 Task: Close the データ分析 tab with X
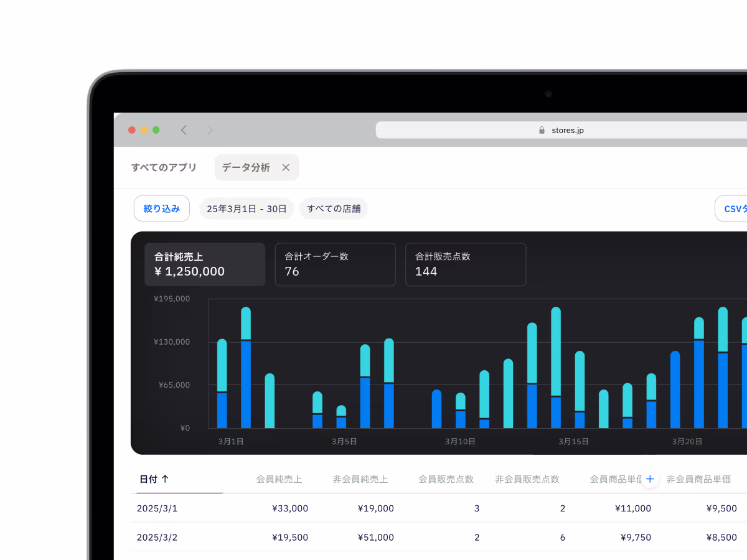[x=286, y=167]
